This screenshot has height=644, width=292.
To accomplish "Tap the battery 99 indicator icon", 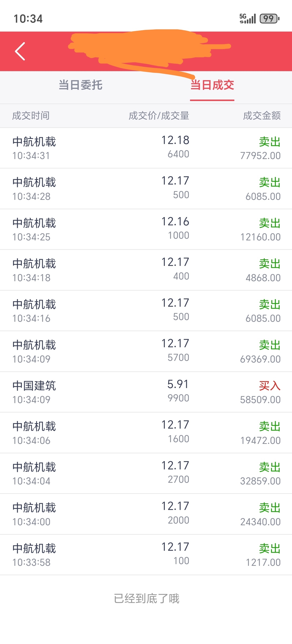I will pos(269,18).
